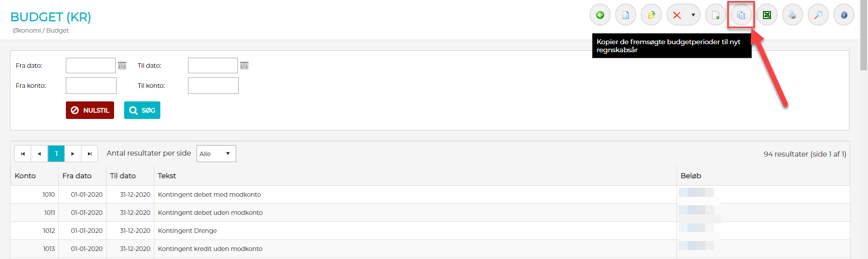Open the Fra dato calendar picker
868x259 pixels.
pyautogui.click(x=122, y=66)
